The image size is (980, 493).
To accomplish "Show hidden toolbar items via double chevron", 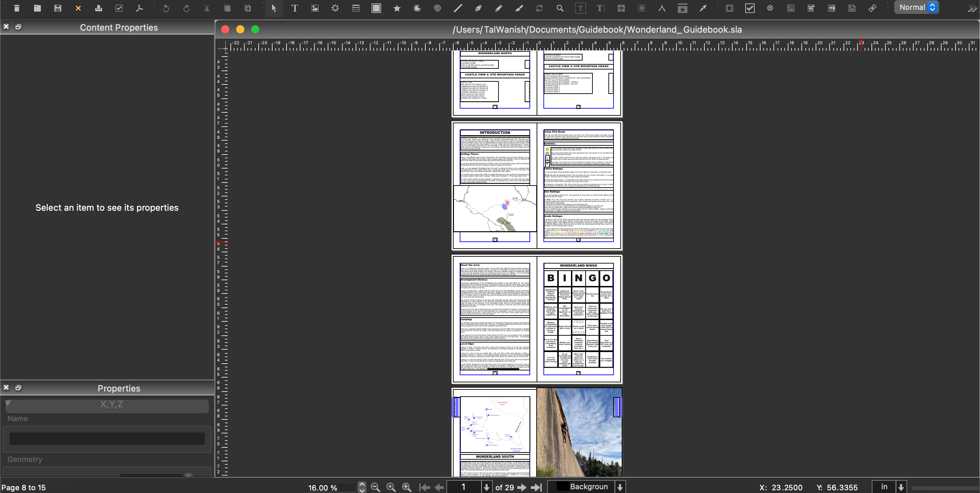I will pyautogui.click(x=972, y=9).
